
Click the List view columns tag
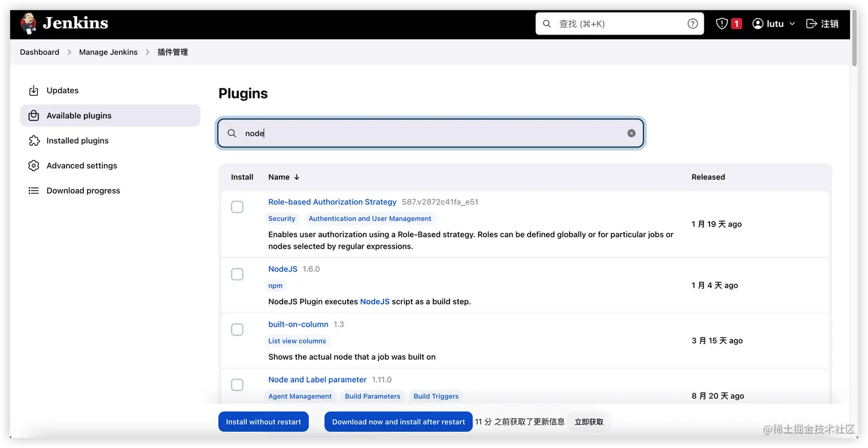pos(297,341)
